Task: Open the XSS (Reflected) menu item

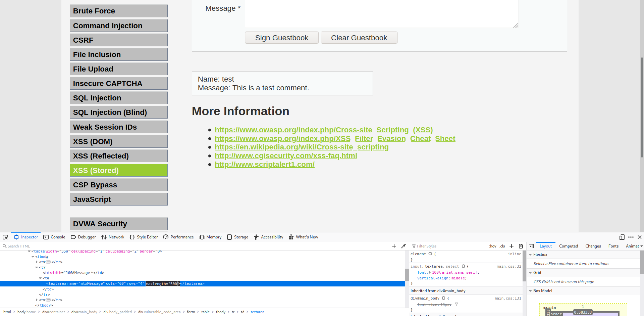Action: [119, 156]
